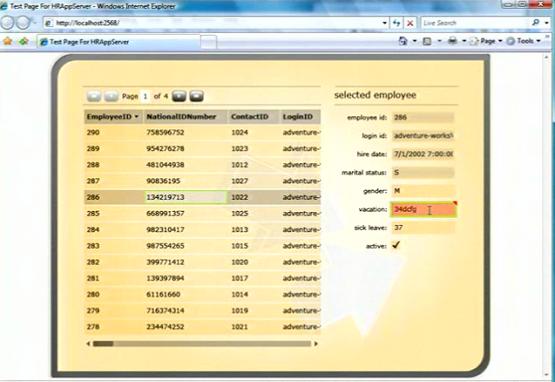Expand the Print dropdown arrow

(x=464, y=41)
